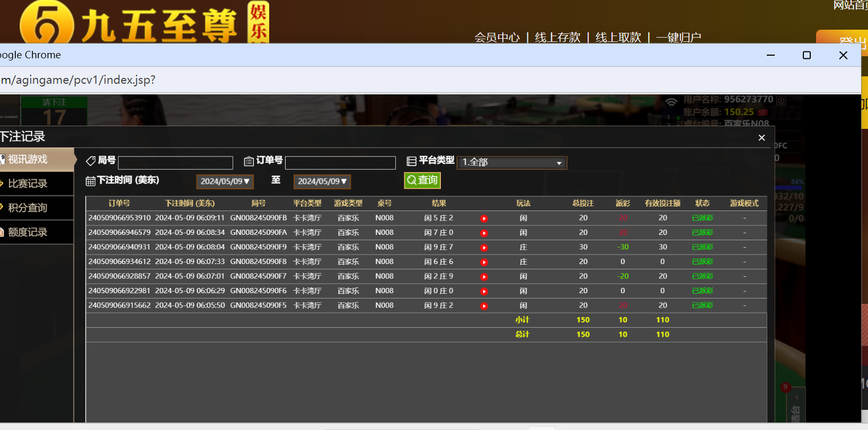Open the start date picker 2024/05/09
868x430 pixels.
click(225, 181)
